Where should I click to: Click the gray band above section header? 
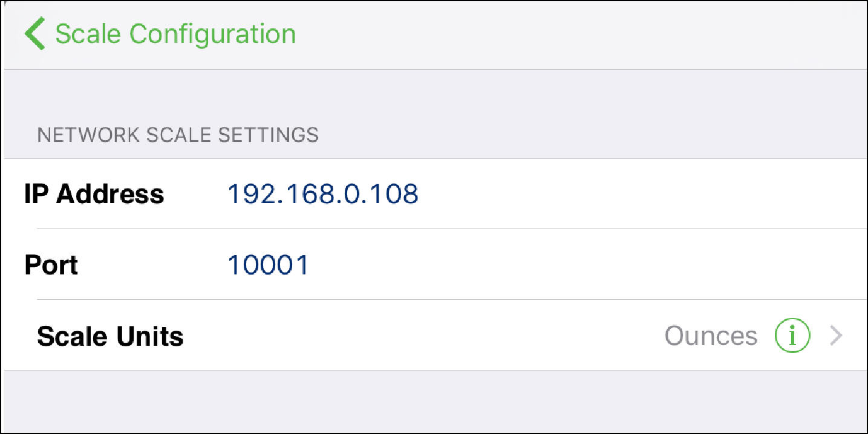[434, 94]
